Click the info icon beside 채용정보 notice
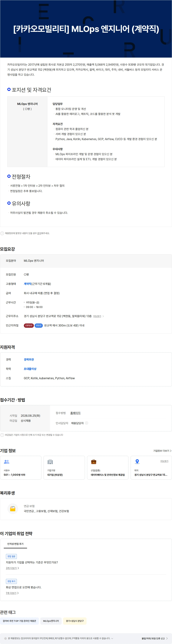This screenshot has width=172, height=644. click(x=2, y=233)
